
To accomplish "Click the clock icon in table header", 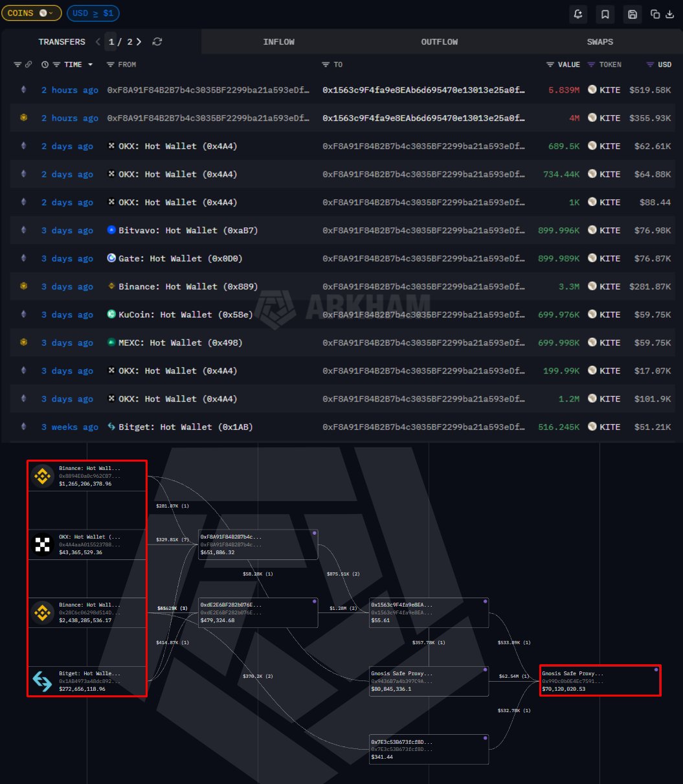I will click(x=45, y=65).
